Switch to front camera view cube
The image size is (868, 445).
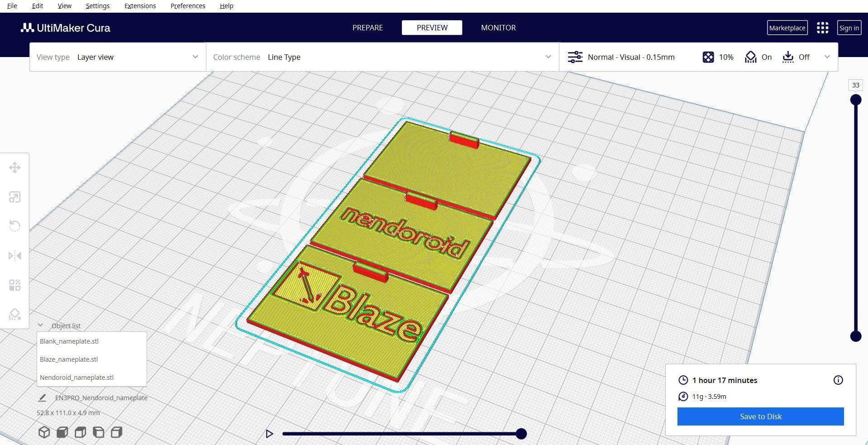[62, 432]
